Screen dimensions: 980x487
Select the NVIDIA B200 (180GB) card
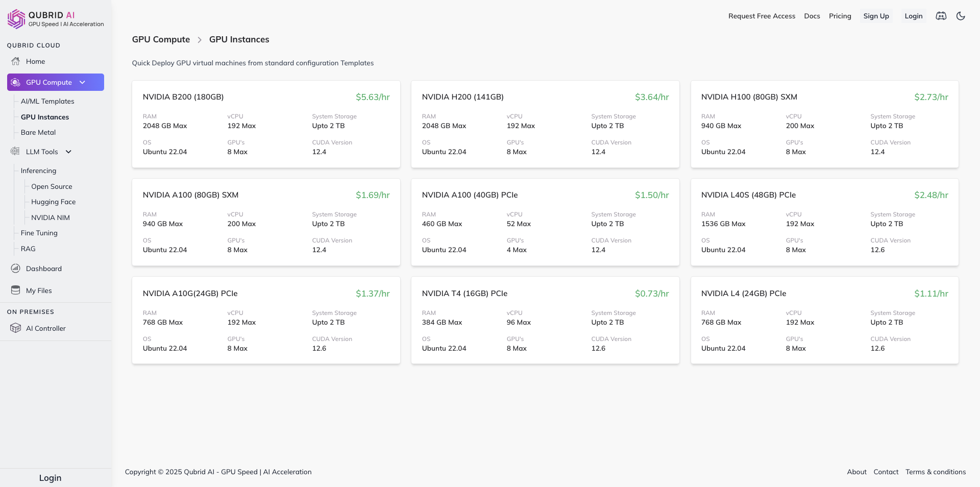click(266, 124)
